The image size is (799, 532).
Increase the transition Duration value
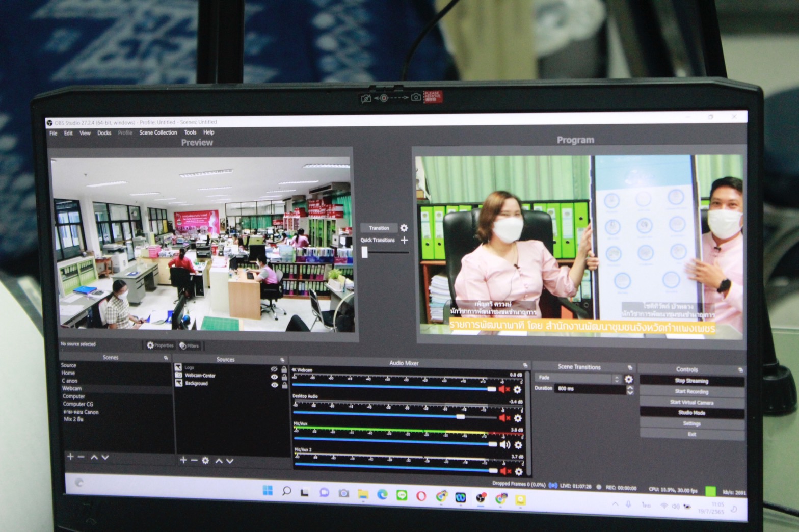pos(630,387)
